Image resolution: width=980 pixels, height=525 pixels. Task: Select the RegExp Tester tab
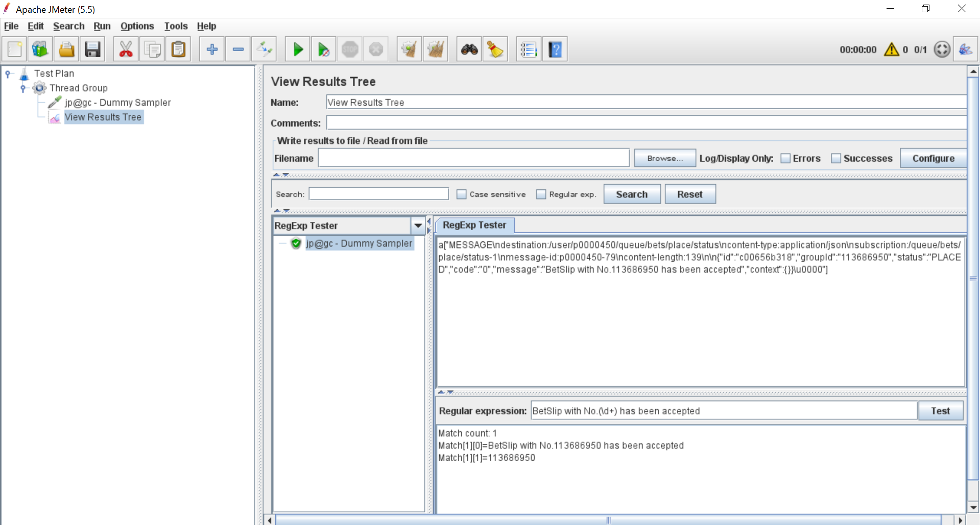pyautogui.click(x=474, y=225)
